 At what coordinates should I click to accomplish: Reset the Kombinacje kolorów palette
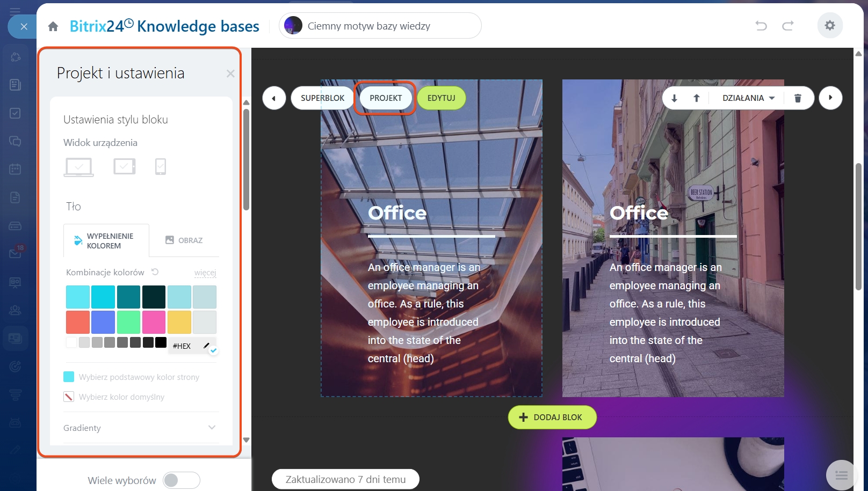[155, 272]
